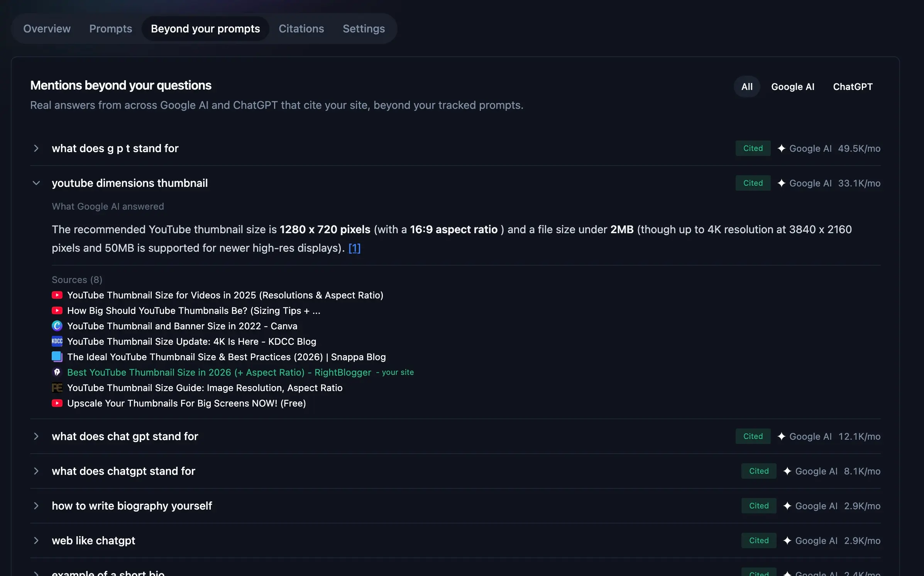Click Cited badge on 'what does g p t stand for'
This screenshot has height=576, width=924.
[753, 148]
